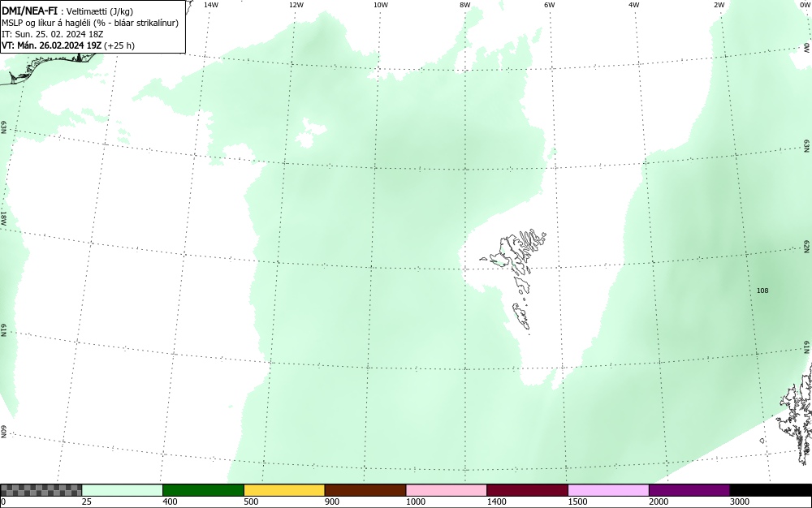Click the "VT: Mán. 26.02.2024 19Z" valid time
Viewport: 812px width, 508px height.
[52, 45]
